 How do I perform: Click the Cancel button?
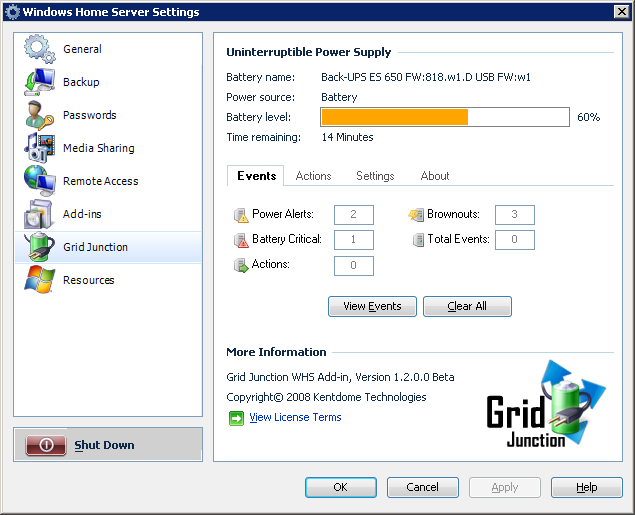[423, 487]
